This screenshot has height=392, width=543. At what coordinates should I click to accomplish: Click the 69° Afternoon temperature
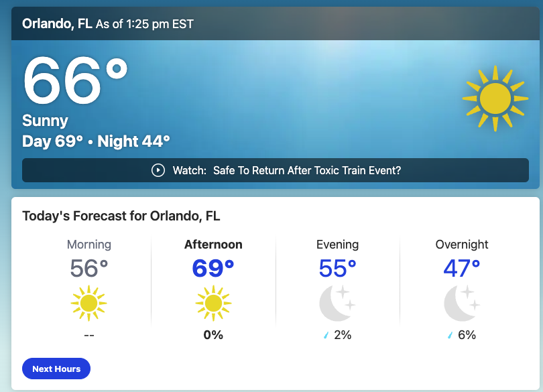click(213, 269)
